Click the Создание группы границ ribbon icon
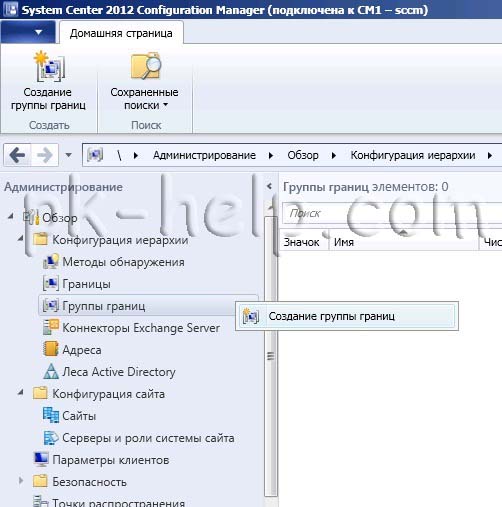This screenshot has height=507, width=502. coord(49,67)
